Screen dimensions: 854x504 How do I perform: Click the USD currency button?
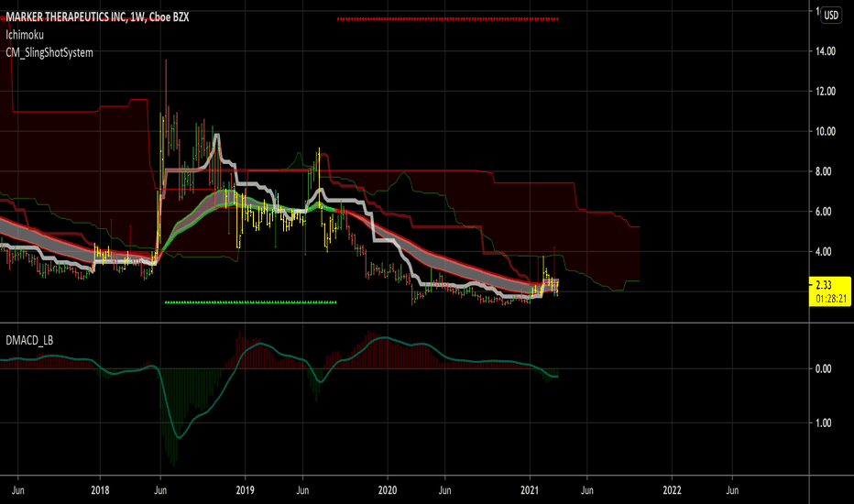pos(831,16)
